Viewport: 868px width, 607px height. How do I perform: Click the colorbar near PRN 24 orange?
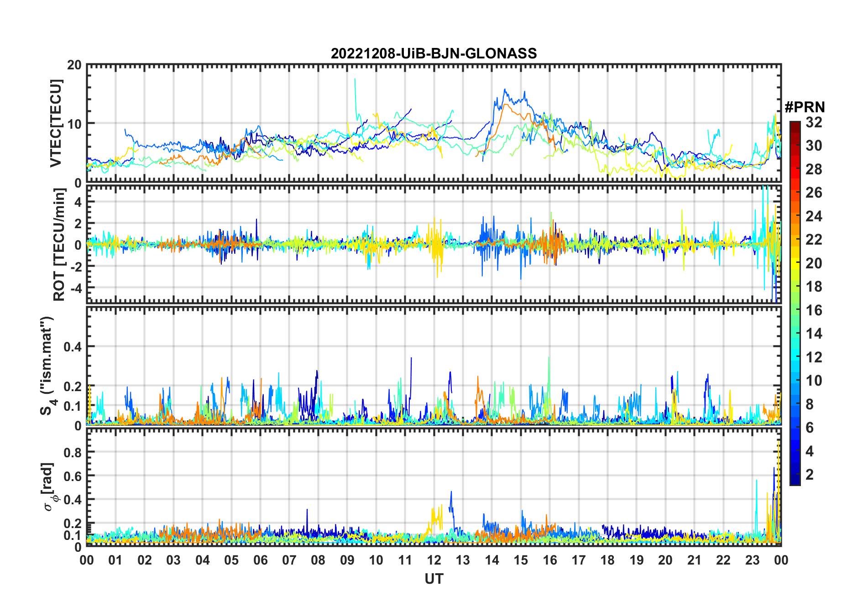point(795,216)
